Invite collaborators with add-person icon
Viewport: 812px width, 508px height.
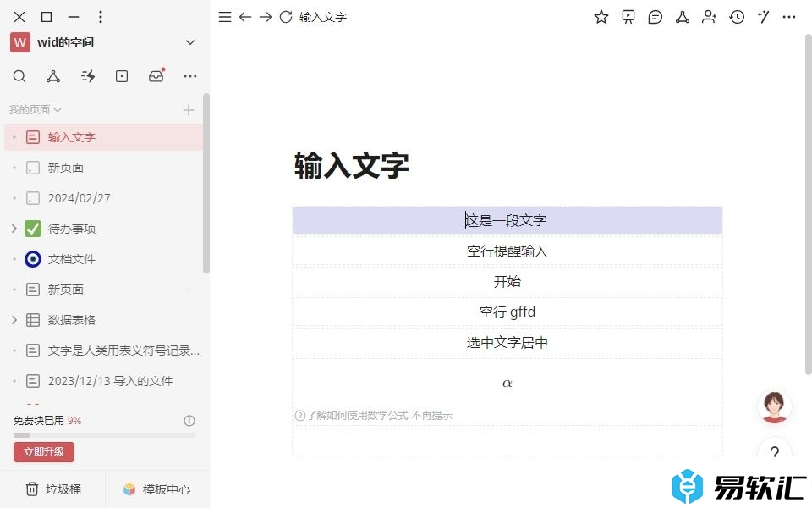[x=709, y=17]
